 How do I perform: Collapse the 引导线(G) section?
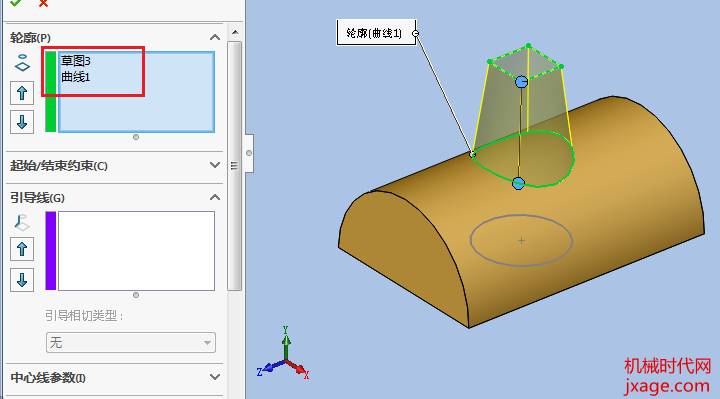[214, 197]
